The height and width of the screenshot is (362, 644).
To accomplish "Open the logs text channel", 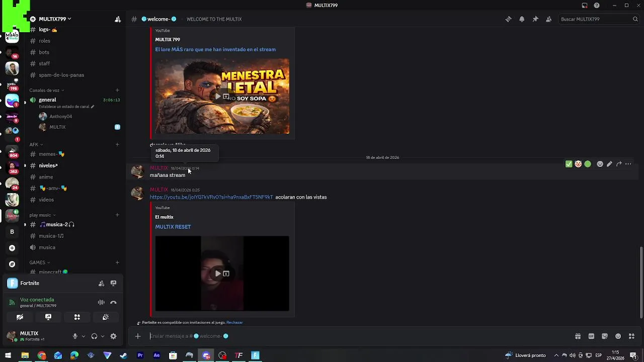I will pos(74,30).
